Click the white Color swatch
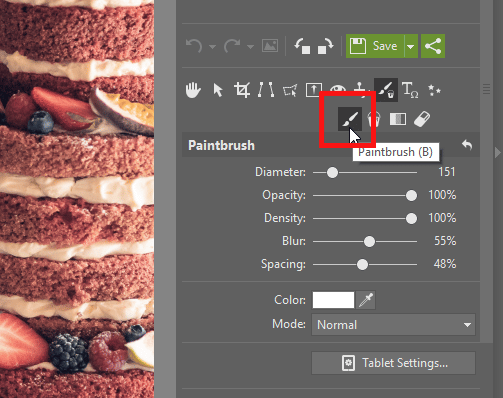The width and height of the screenshot is (503, 398). coord(333,300)
